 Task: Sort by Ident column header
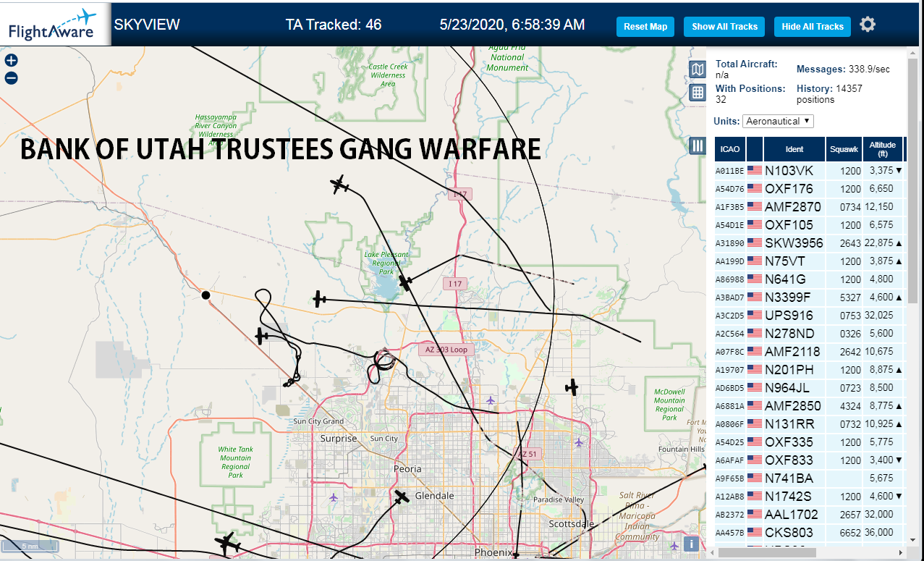point(794,149)
